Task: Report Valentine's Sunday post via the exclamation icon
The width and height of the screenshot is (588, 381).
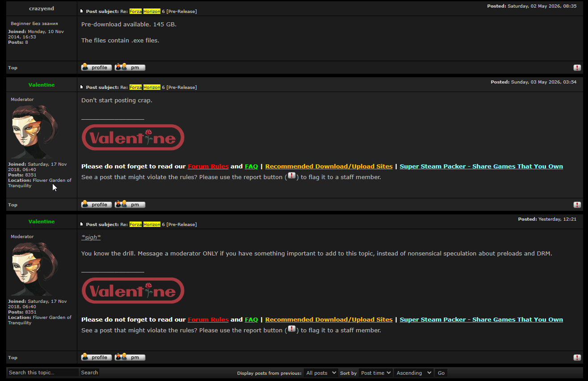Action: coord(577,205)
